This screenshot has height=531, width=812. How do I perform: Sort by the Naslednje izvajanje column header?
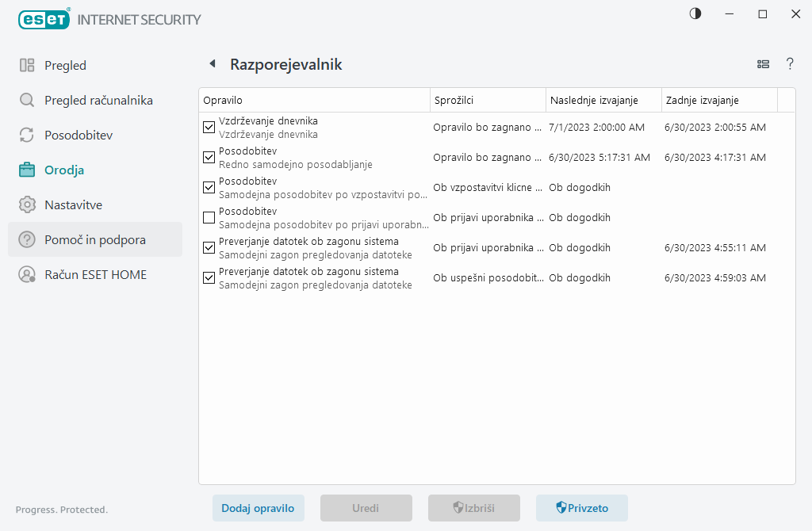point(603,100)
